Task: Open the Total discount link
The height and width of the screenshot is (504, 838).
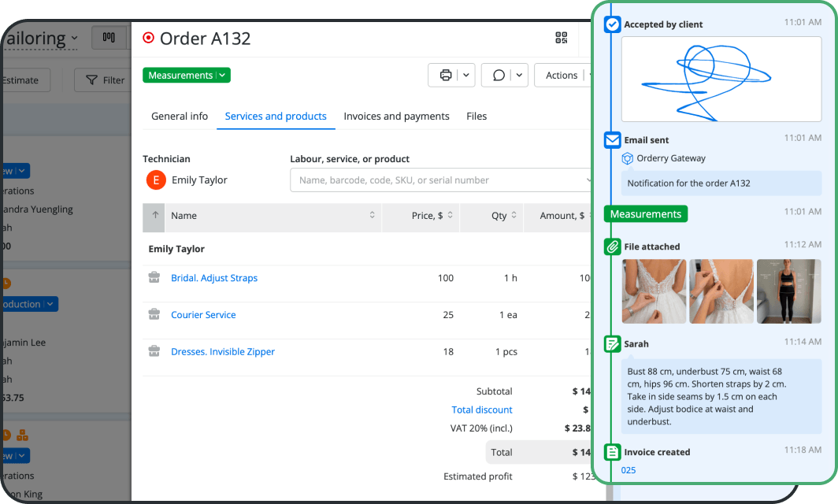Action: tap(481, 410)
